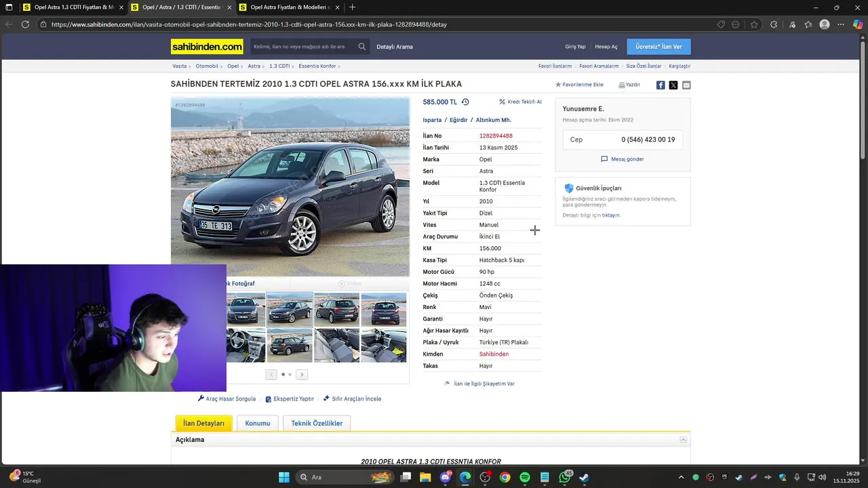Click Giriş Yap link
Image resolution: width=868 pixels, height=488 pixels.
(575, 47)
